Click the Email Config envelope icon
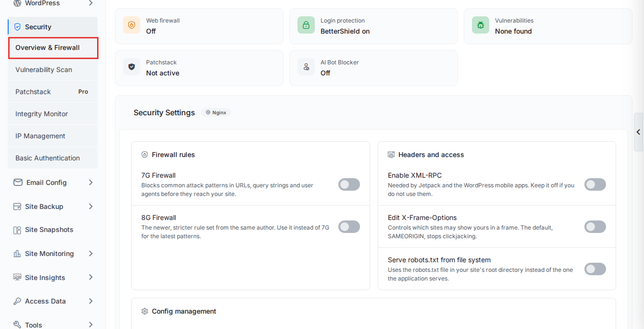 point(18,183)
